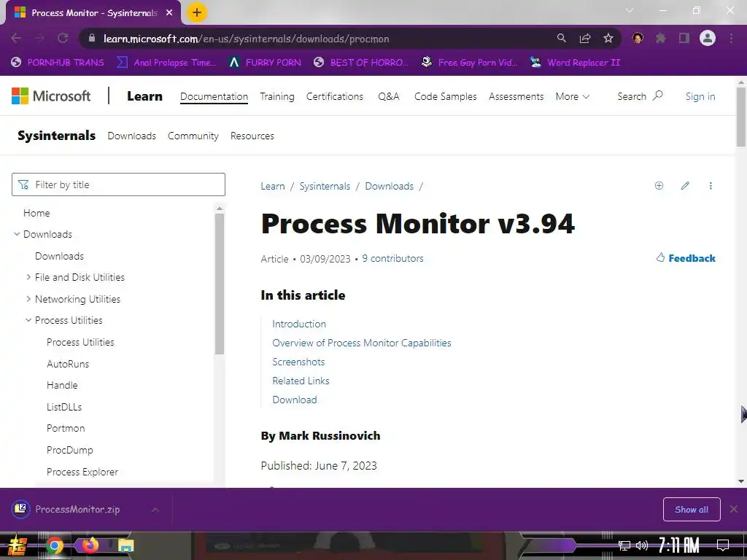The image size is (747, 560).
Task: Open the Documentation tab
Action: tap(214, 96)
